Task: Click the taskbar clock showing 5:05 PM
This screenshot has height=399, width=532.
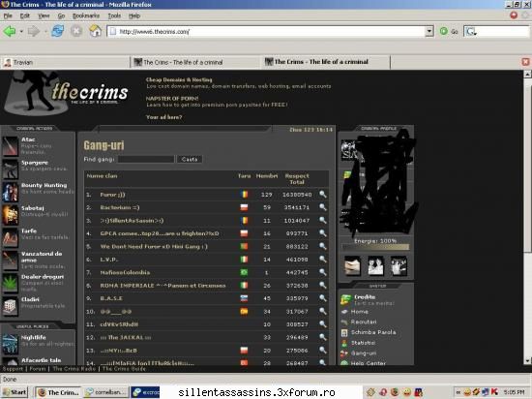Action: pos(514,392)
